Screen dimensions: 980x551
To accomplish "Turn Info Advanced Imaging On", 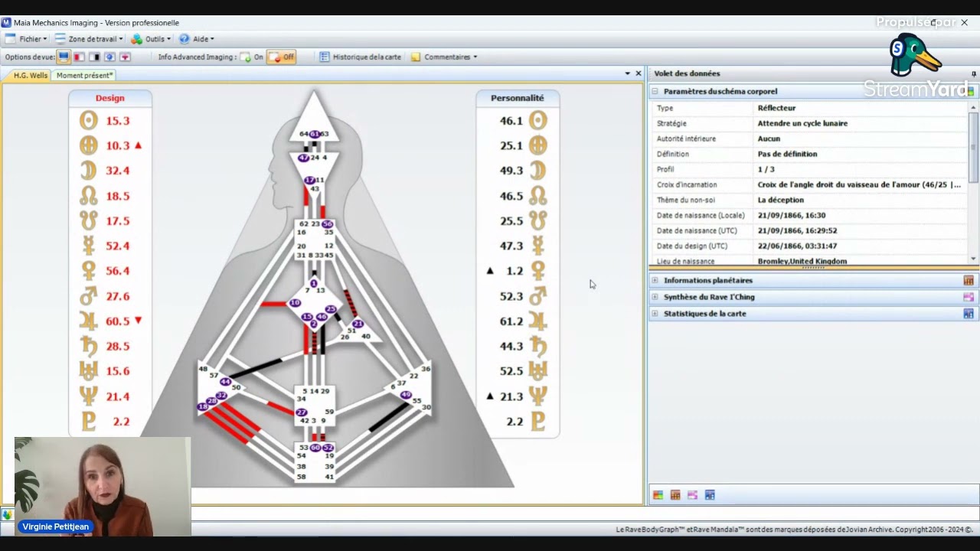I will 251,57.
